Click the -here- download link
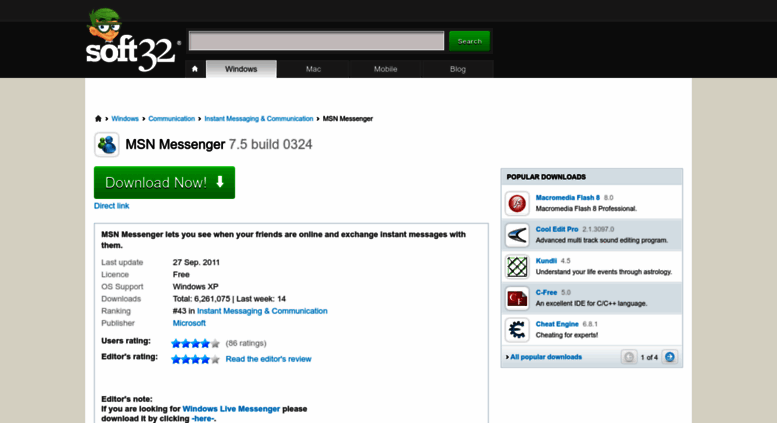The height and width of the screenshot is (423, 777). tap(203, 419)
